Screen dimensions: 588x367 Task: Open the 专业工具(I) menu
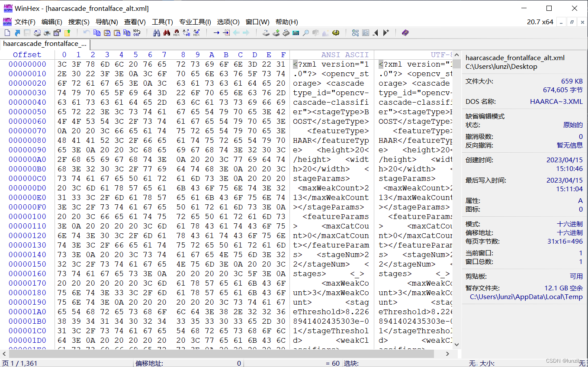tap(195, 22)
